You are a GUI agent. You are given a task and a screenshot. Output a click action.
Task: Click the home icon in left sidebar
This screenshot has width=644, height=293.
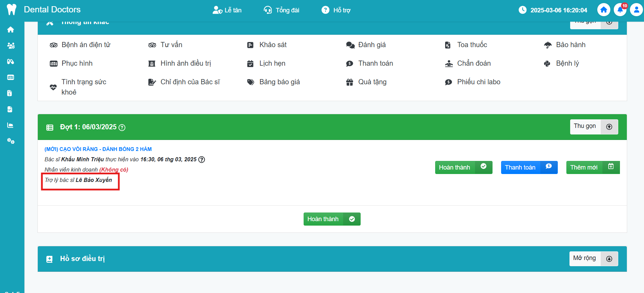pos(11,30)
